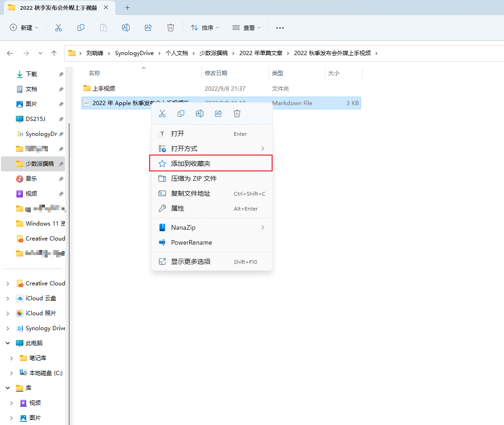Image resolution: width=504 pixels, height=425 pixels.
Task: Click the Rename icon in the toolbar
Action: [x=125, y=28]
